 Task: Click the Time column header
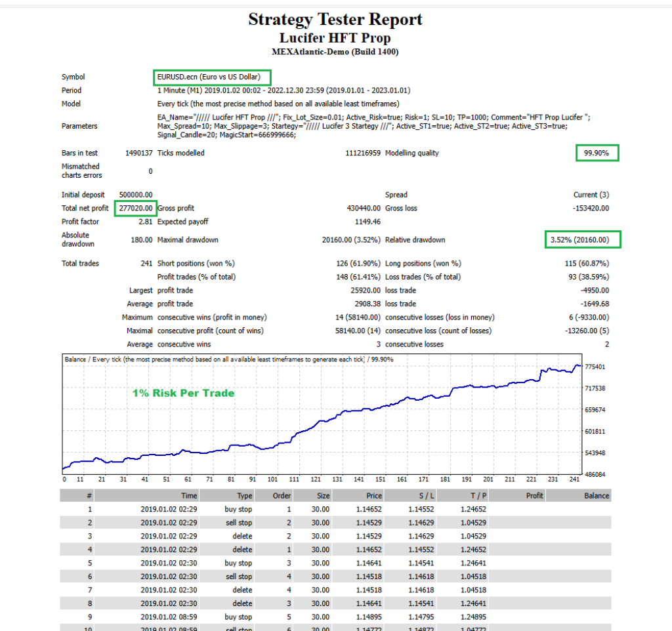tap(188, 495)
